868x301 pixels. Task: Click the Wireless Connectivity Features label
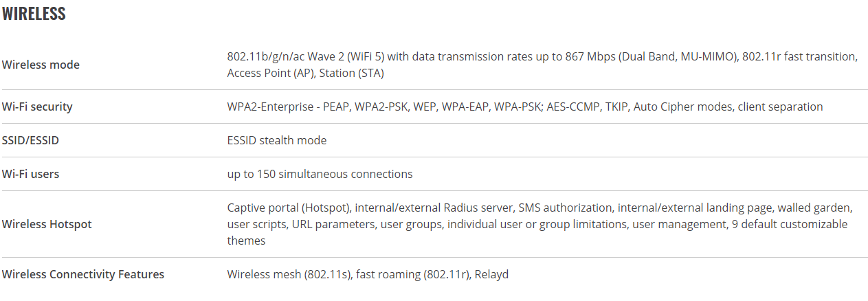tap(83, 274)
